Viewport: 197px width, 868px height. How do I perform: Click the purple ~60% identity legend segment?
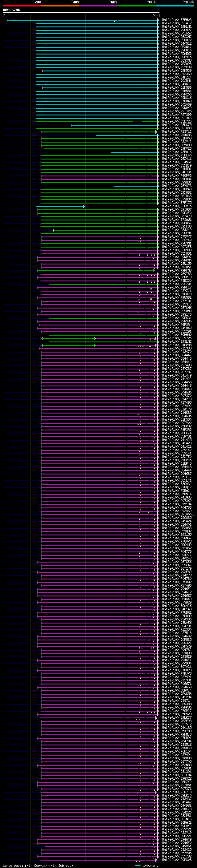point(99,6)
